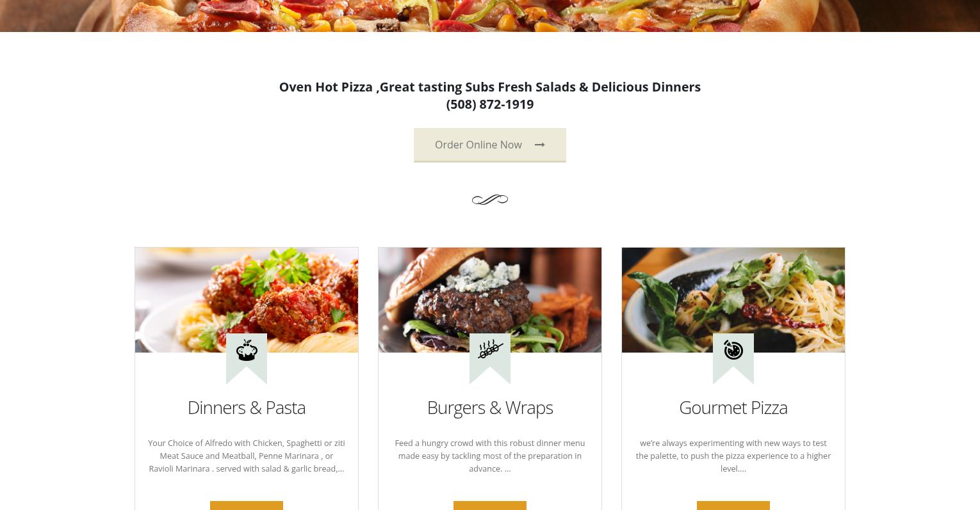The width and height of the screenshot is (980, 510).
Task: Click the yellow button under Dinners & Pasta
Action: click(247, 506)
